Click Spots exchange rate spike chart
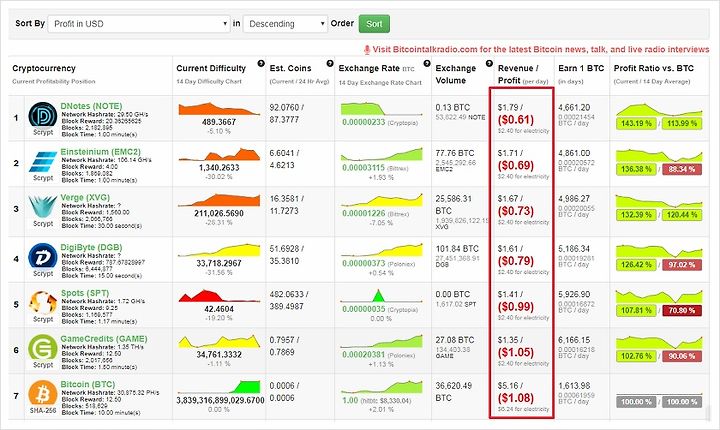 [x=381, y=295]
